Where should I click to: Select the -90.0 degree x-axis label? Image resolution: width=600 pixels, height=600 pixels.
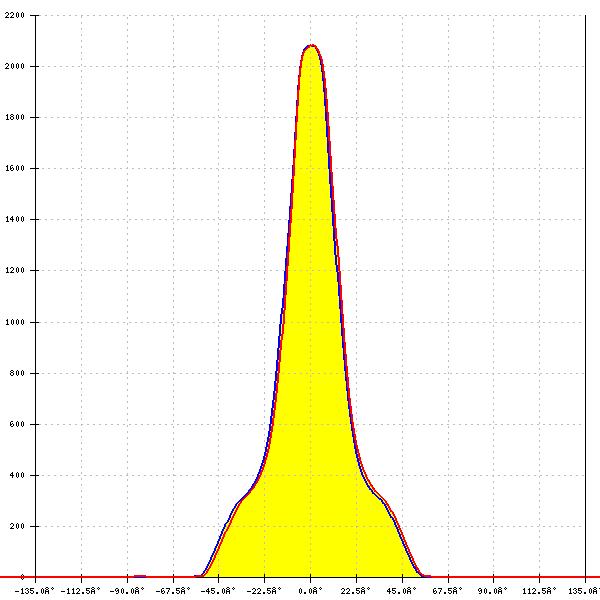point(127,591)
